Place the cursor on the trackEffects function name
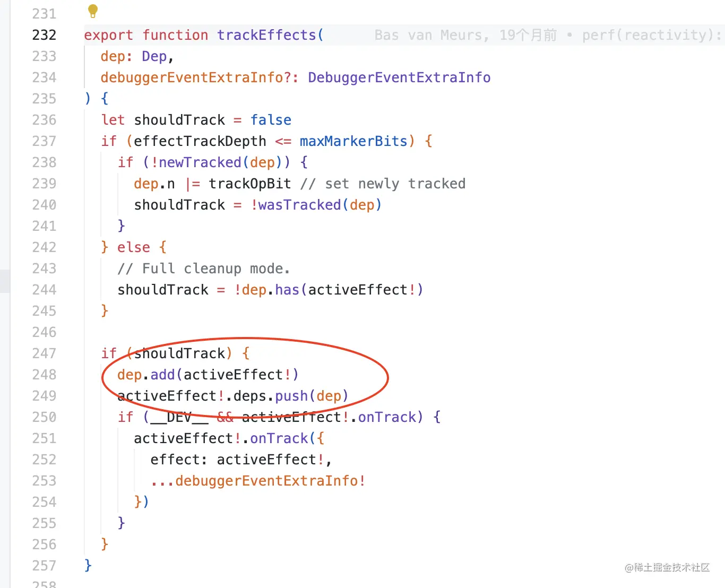 (x=266, y=35)
